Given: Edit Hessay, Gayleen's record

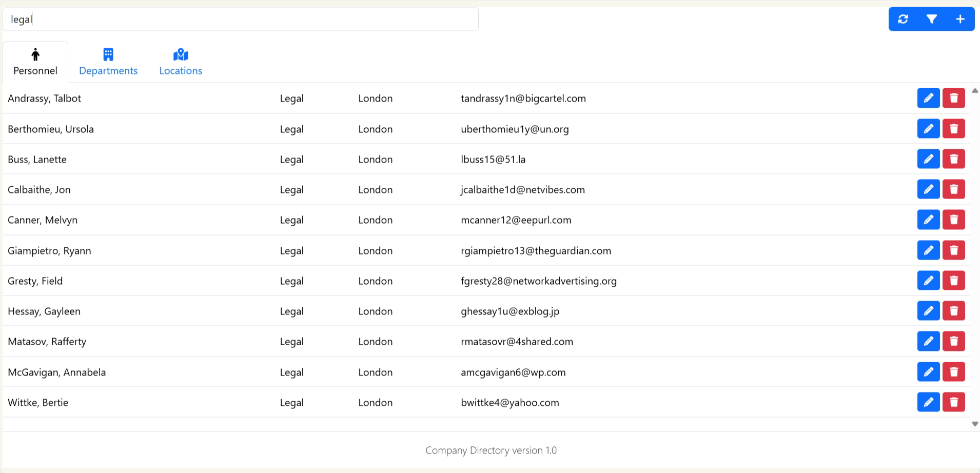Looking at the screenshot, I should pos(928,311).
